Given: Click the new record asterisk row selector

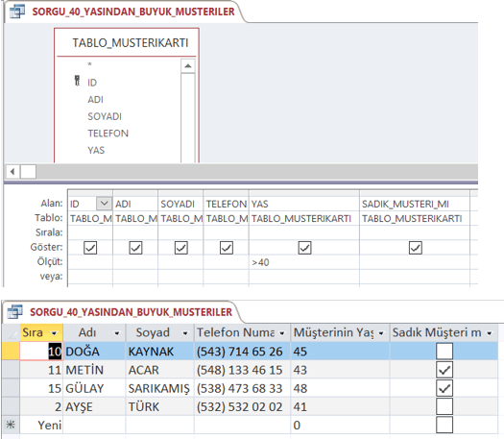Looking at the screenshot, I should click(x=11, y=425).
